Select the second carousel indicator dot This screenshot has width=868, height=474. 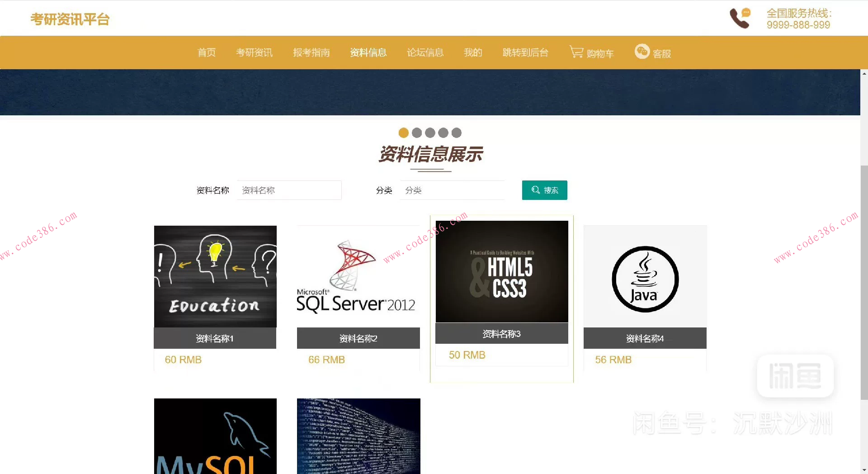pyautogui.click(x=416, y=133)
